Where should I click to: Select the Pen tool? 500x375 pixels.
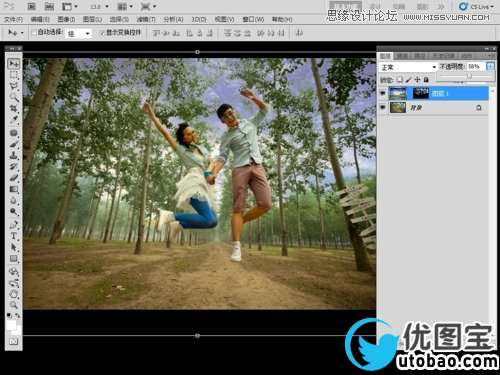pyautogui.click(x=14, y=225)
